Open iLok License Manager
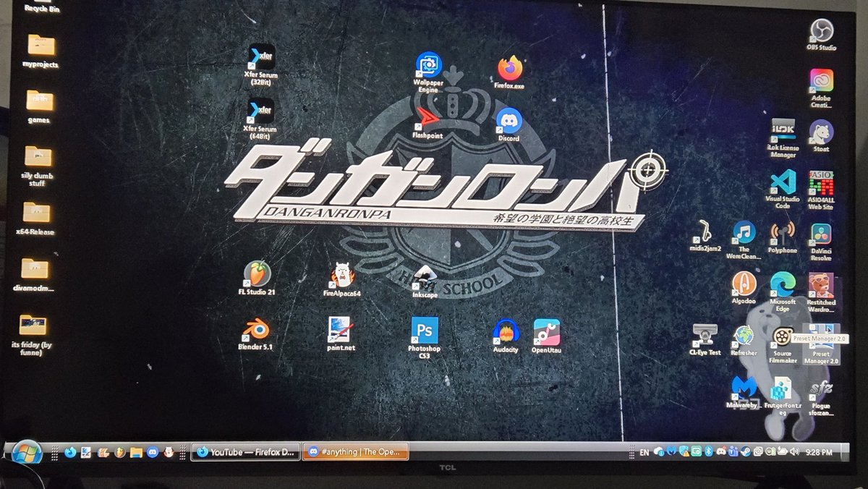This screenshot has width=868, height=489. pos(783,137)
